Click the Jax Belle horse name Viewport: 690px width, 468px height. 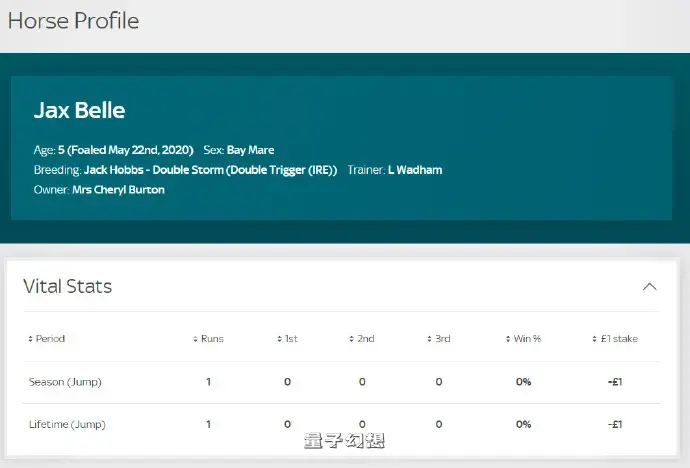pos(79,110)
